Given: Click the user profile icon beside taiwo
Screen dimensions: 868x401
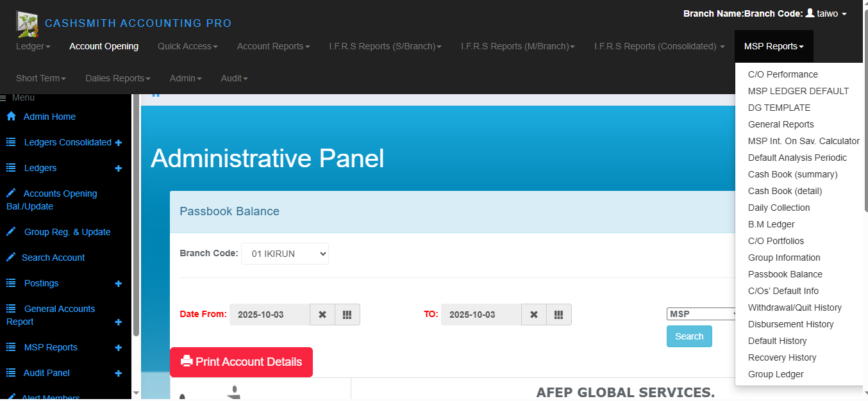Looking at the screenshot, I should click(810, 13).
